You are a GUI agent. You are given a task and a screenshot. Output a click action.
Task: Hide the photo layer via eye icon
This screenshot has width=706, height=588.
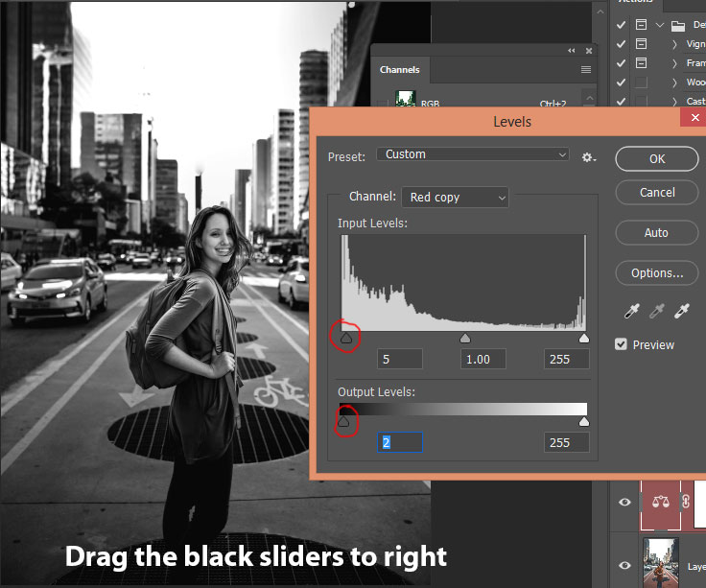point(624,566)
